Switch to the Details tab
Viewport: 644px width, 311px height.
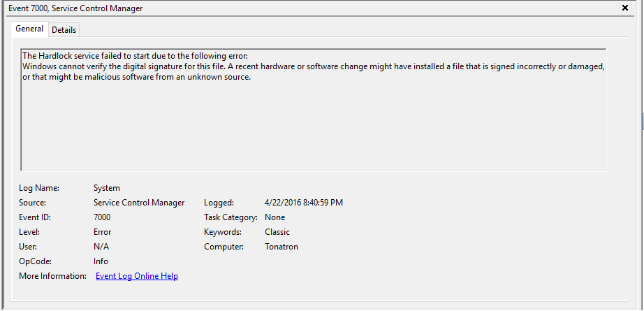click(x=64, y=30)
